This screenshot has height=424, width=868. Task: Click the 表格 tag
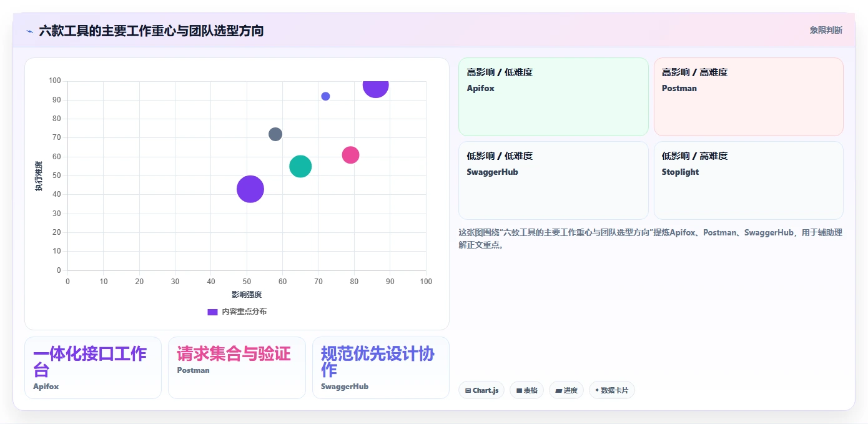click(526, 390)
